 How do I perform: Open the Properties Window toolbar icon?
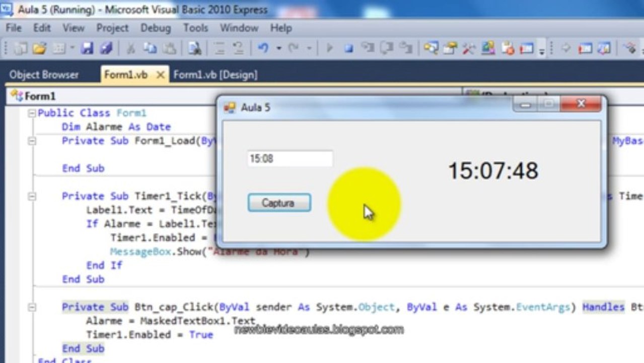[x=450, y=48]
